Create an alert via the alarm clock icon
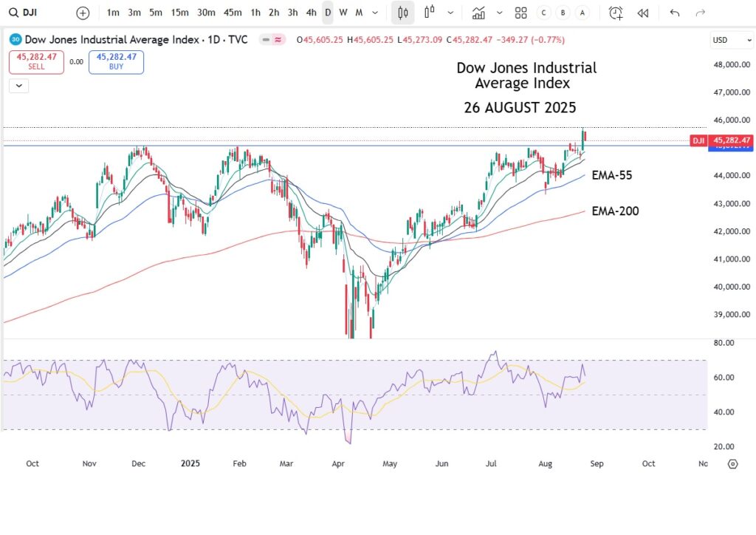The width and height of the screenshot is (756, 535). pyautogui.click(x=615, y=13)
